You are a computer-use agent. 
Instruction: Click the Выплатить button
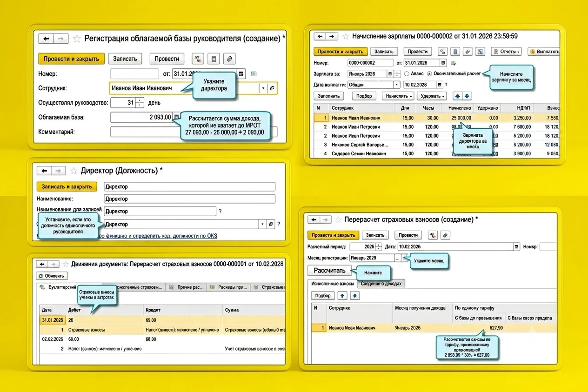544,52
